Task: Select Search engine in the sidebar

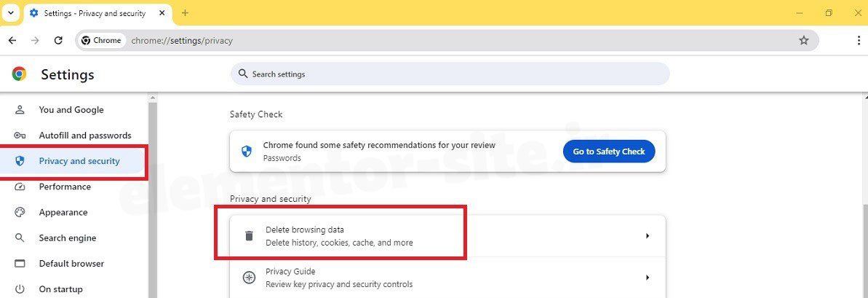Action: [67, 238]
